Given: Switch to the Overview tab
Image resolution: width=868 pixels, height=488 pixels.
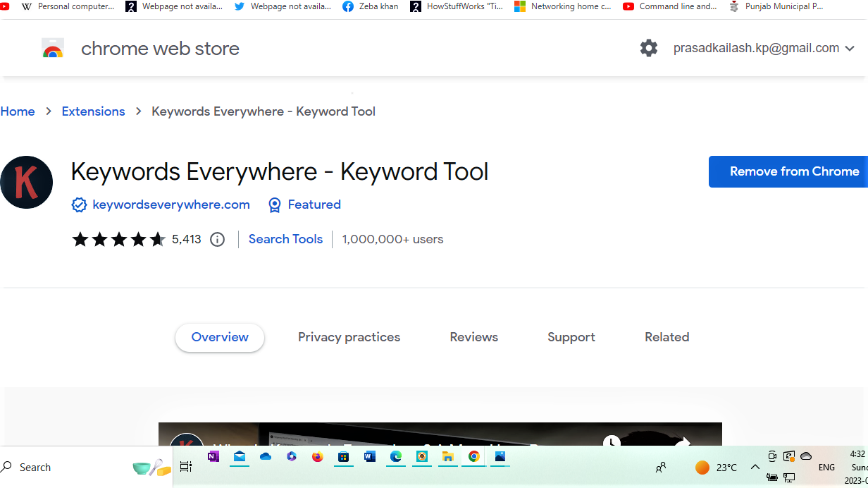Looking at the screenshot, I should pos(220,337).
